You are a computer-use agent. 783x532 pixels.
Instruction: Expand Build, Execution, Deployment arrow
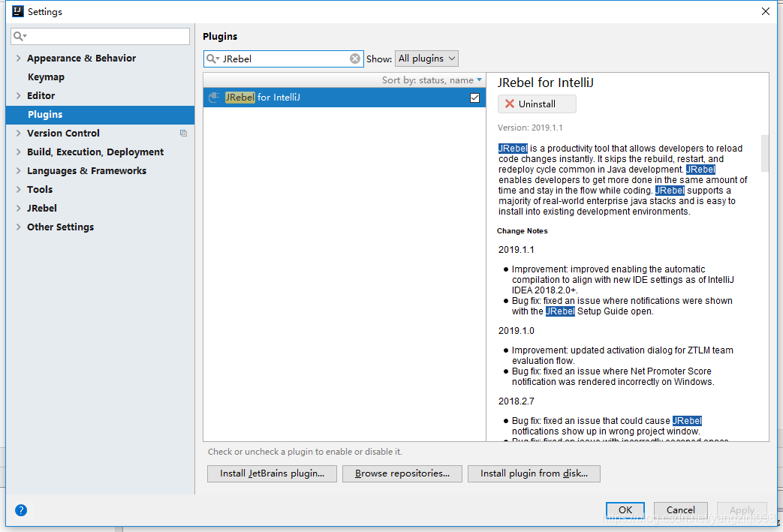18,152
